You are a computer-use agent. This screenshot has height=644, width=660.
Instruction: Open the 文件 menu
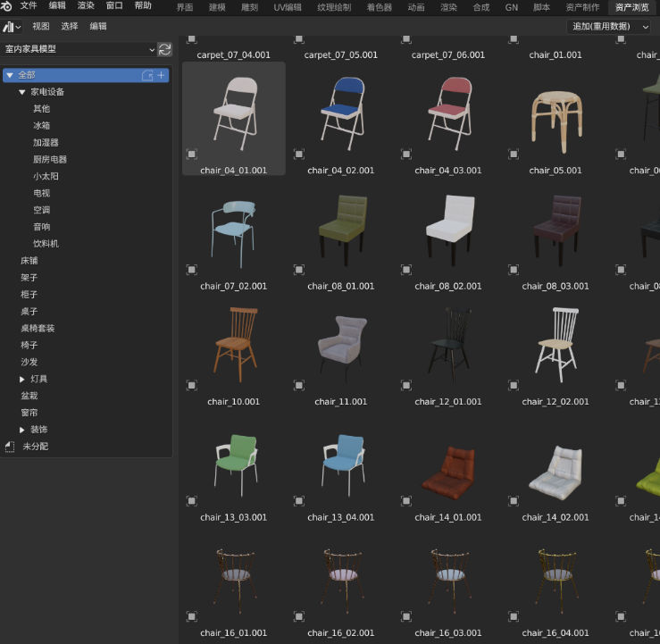pos(29,6)
